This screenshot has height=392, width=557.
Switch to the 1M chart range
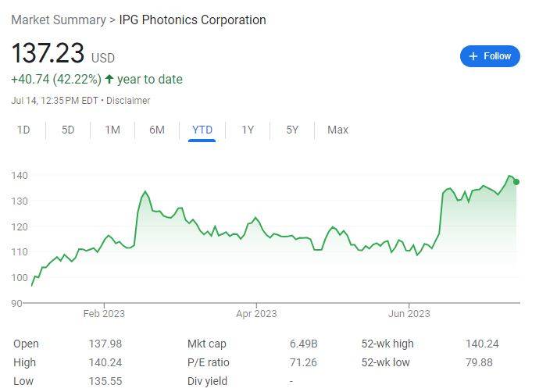click(x=112, y=130)
